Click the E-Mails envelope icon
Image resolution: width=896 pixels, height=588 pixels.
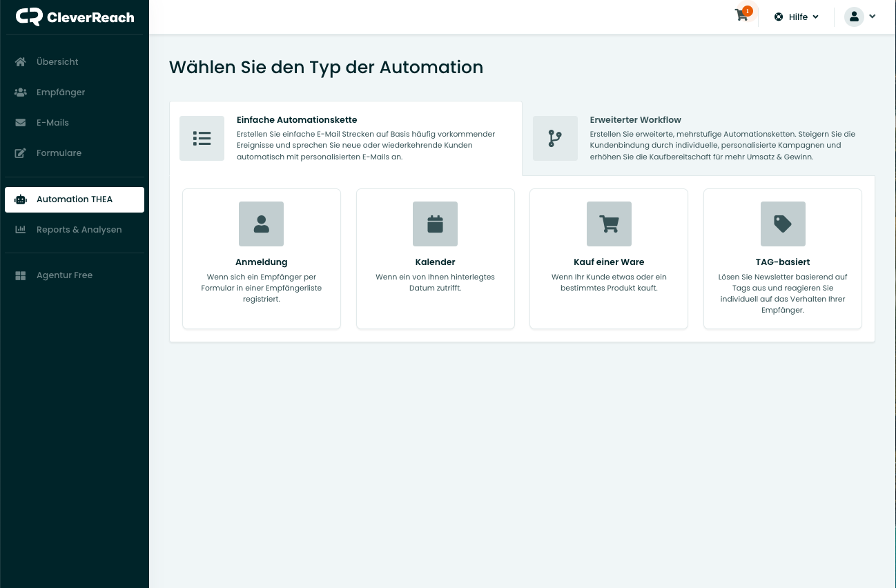coord(21,123)
